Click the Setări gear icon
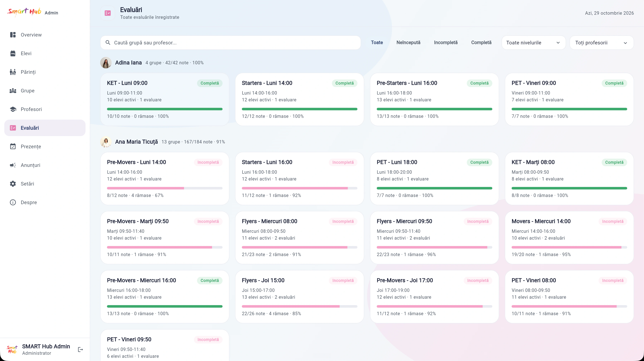 pyautogui.click(x=13, y=184)
